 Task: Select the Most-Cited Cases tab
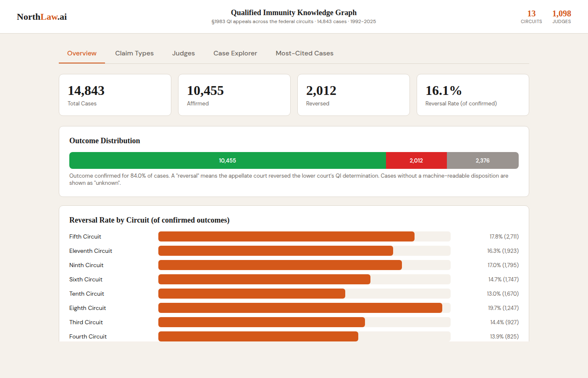pos(304,53)
